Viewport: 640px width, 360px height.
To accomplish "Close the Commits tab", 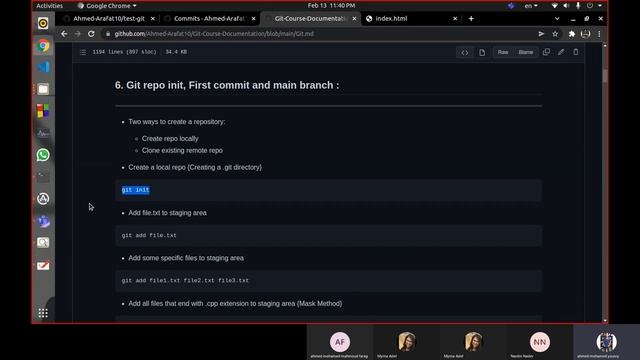I will [253, 18].
